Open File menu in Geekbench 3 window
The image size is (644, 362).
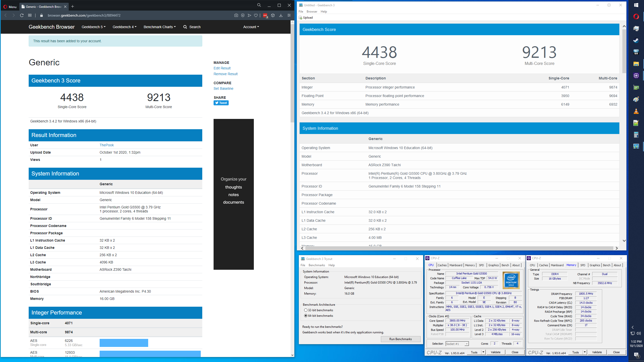pos(301,12)
